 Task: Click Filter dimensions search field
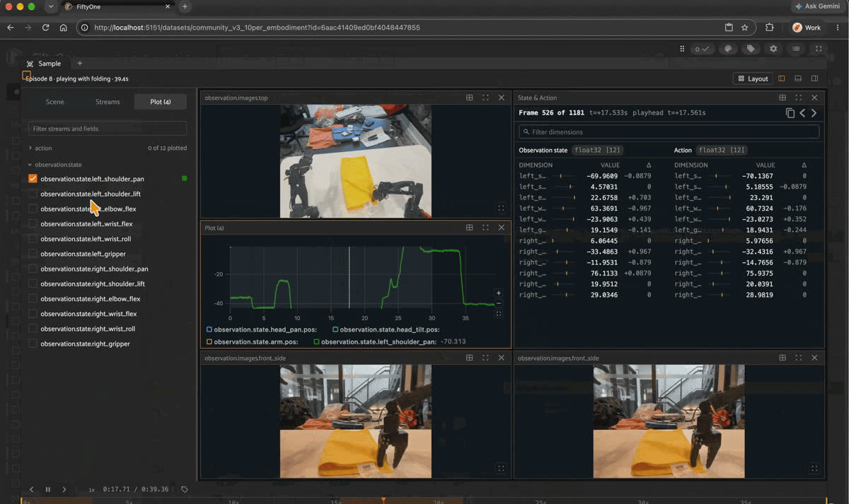point(669,132)
